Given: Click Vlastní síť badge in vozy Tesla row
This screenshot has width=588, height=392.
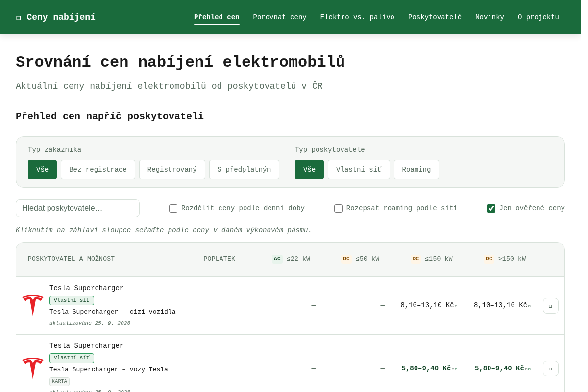Looking at the screenshot, I should tap(72, 358).
